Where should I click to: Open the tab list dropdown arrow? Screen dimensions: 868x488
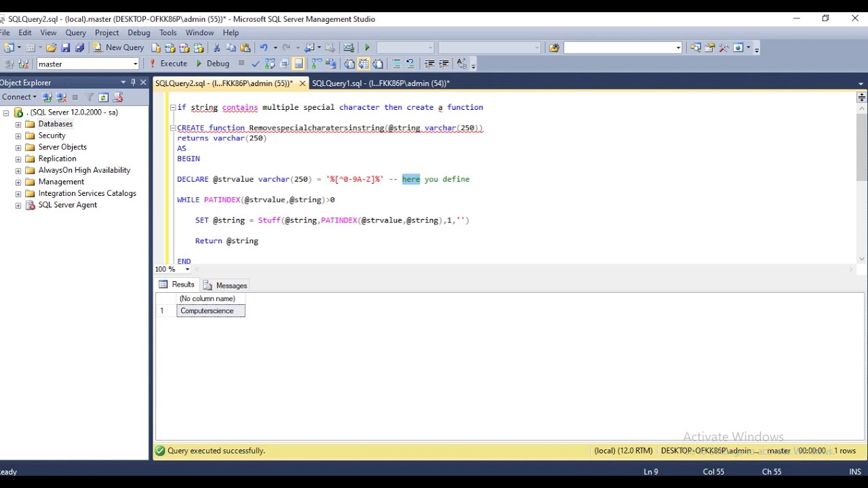pos(860,83)
